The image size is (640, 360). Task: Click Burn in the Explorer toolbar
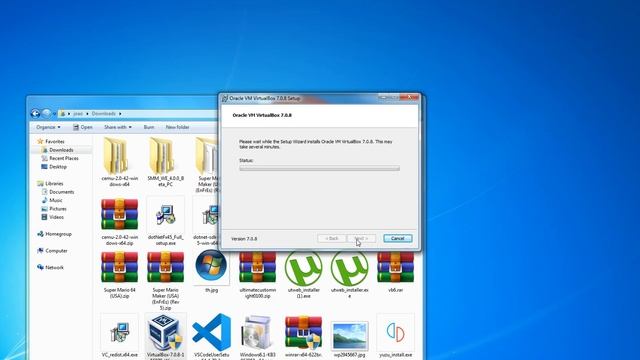(149, 127)
